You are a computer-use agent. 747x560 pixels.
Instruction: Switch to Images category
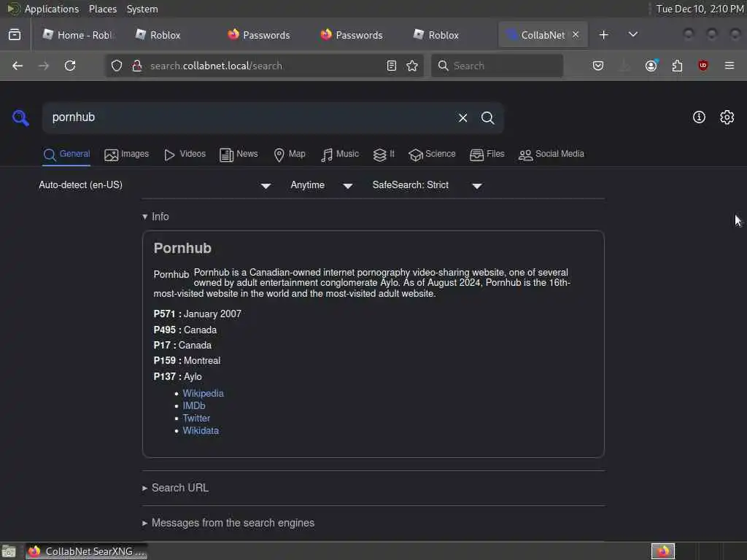[127, 155]
